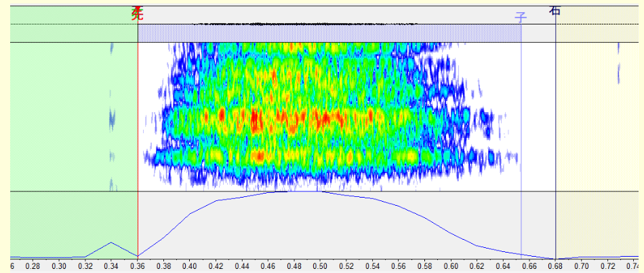Click the 0.38 tick on the time ruler
The width and height of the screenshot is (644, 273).
(164, 266)
